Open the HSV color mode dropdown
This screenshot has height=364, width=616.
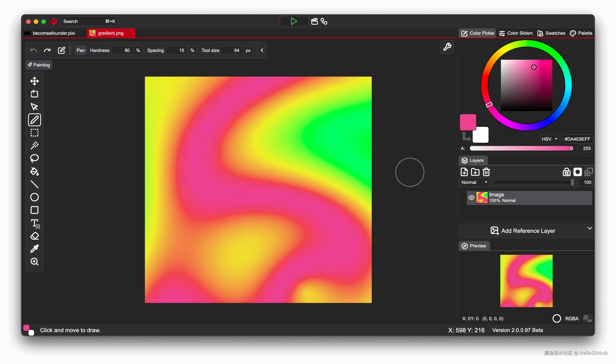click(x=550, y=139)
